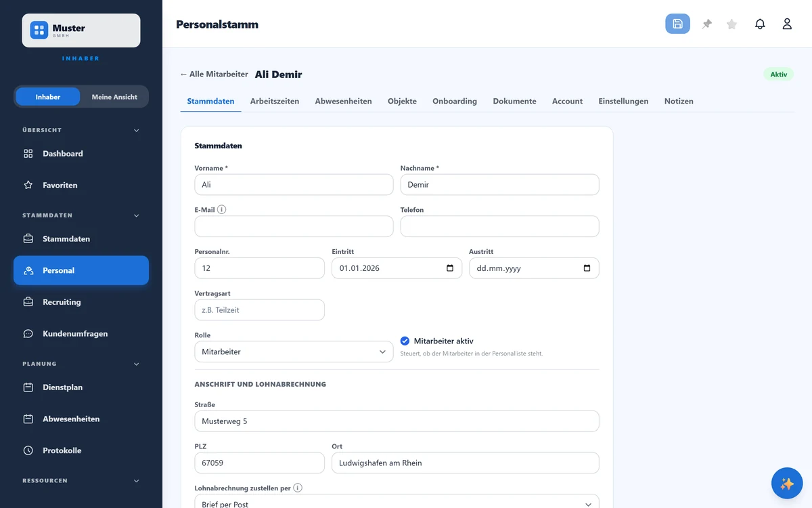812x508 pixels.
Task: Click the Eintritt date value 01.01.2026
Action: tap(359, 268)
